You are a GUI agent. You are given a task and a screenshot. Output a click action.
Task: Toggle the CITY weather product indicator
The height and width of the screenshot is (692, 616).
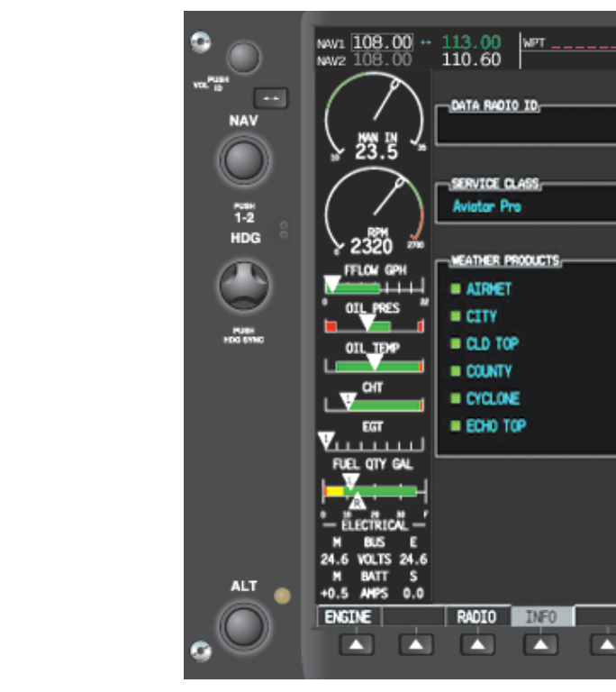pos(456,316)
